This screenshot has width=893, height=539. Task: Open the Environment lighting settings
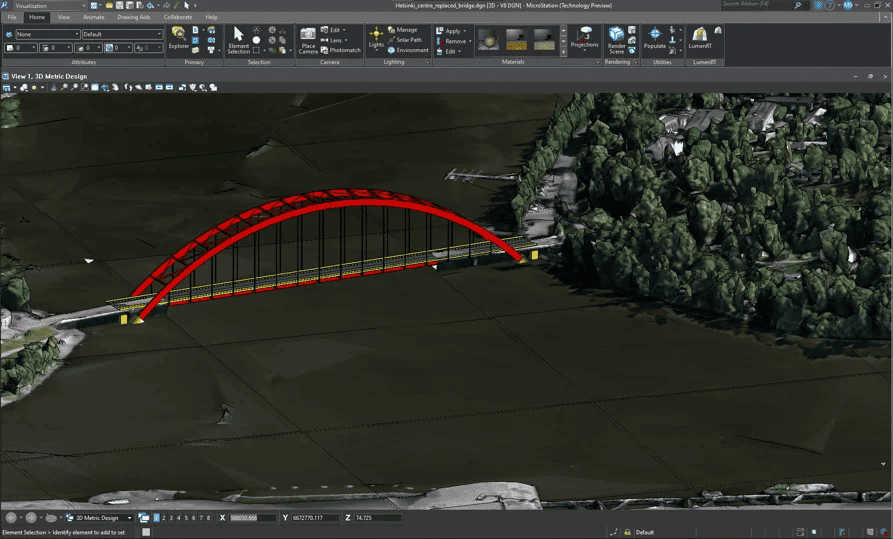pyautogui.click(x=408, y=50)
